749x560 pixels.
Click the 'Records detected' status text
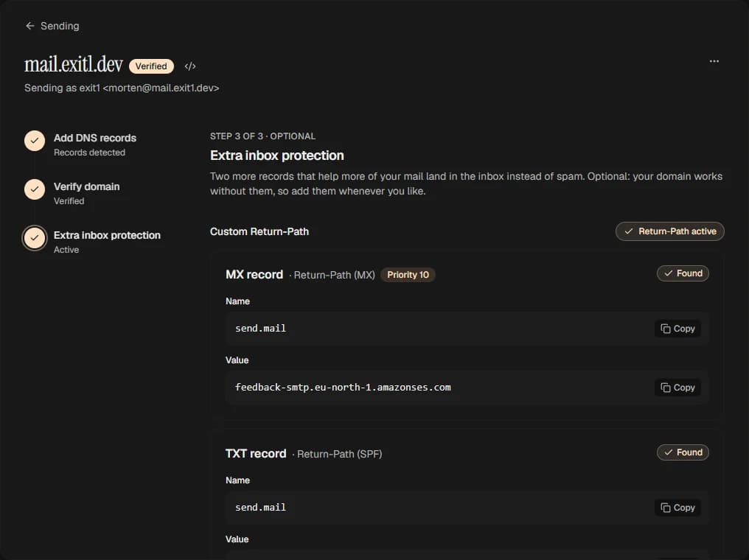pos(89,153)
